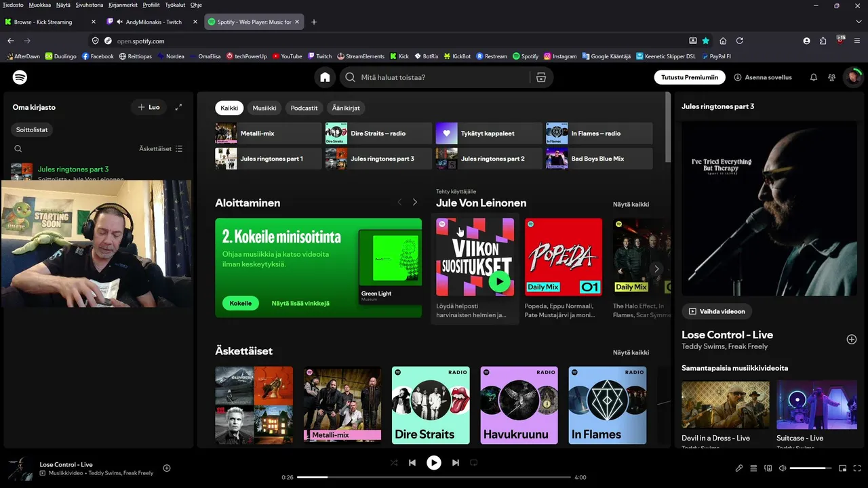The image size is (868, 488).
Task: Open the Äskettäiset sort dropdown in library
Action: pyautogui.click(x=161, y=148)
